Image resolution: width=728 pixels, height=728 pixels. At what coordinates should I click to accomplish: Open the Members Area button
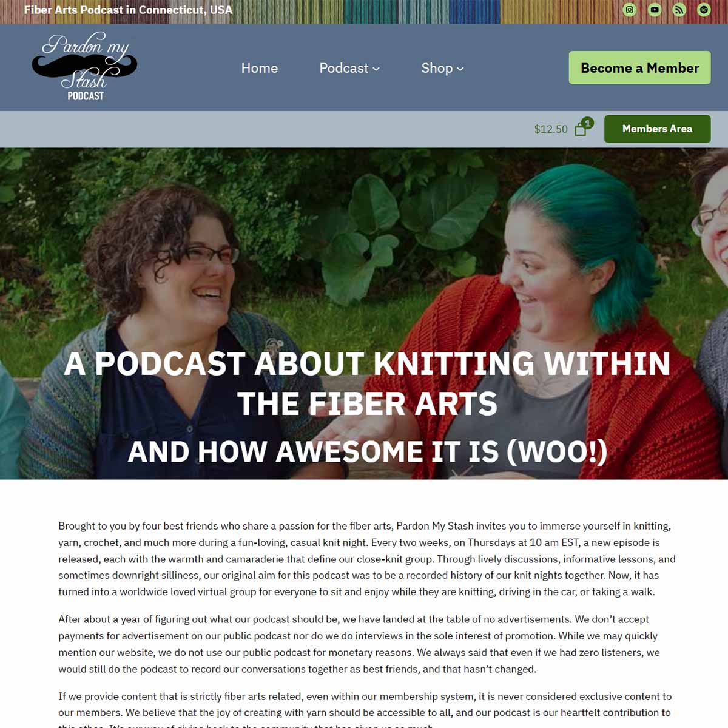coord(657,129)
